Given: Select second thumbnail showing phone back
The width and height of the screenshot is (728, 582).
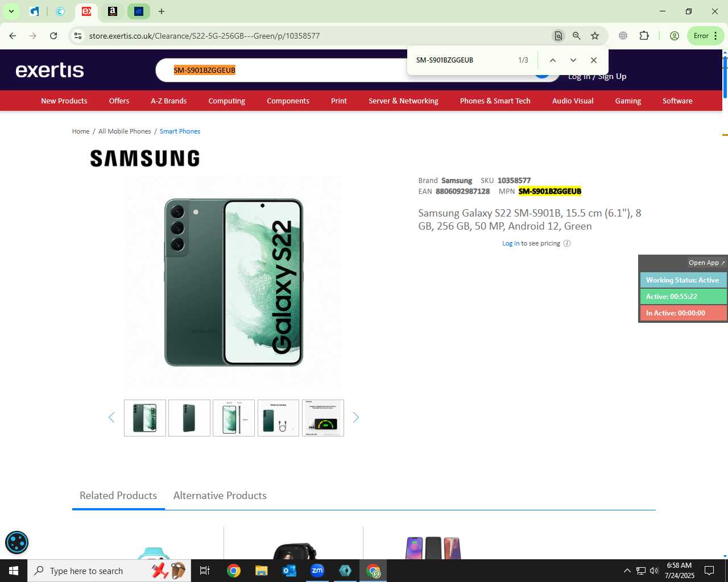Looking at the screenshot, I should point(189,418).
